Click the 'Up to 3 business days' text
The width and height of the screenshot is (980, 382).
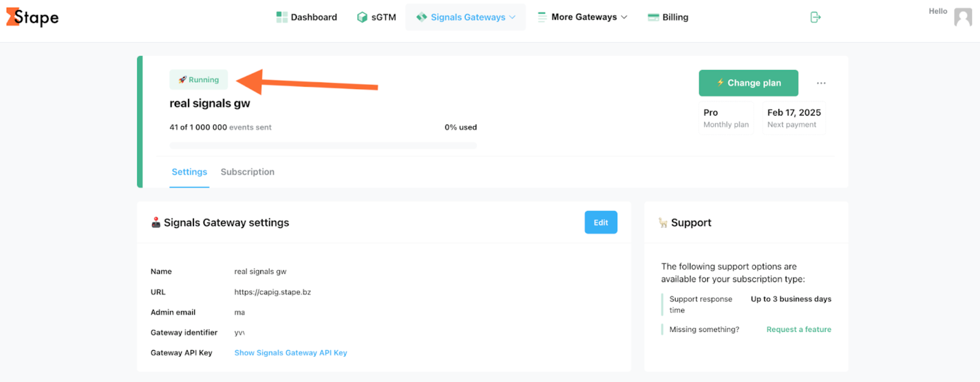(x=791, y=299)
